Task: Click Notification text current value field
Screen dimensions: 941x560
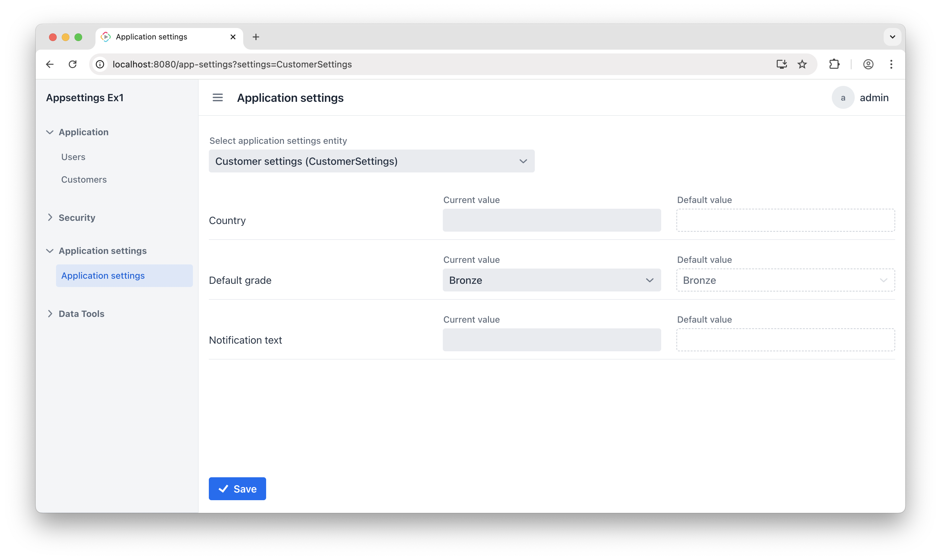Action: (551, 339)
